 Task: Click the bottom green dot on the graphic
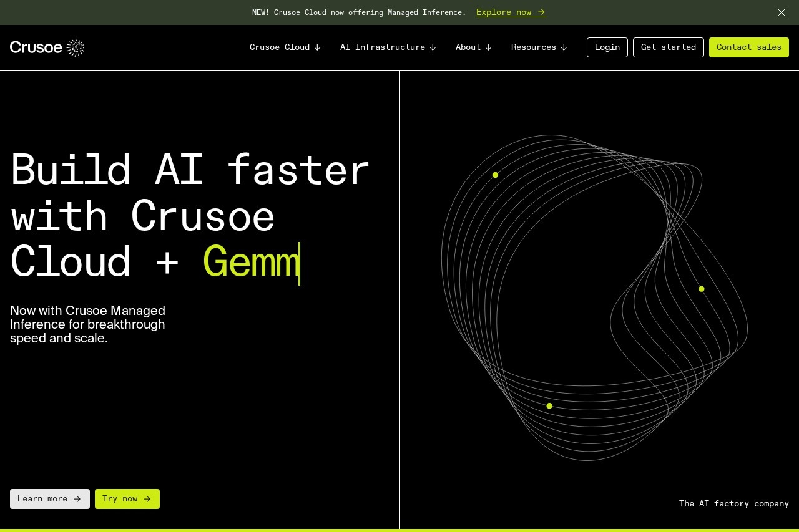(x=549, y=406)
